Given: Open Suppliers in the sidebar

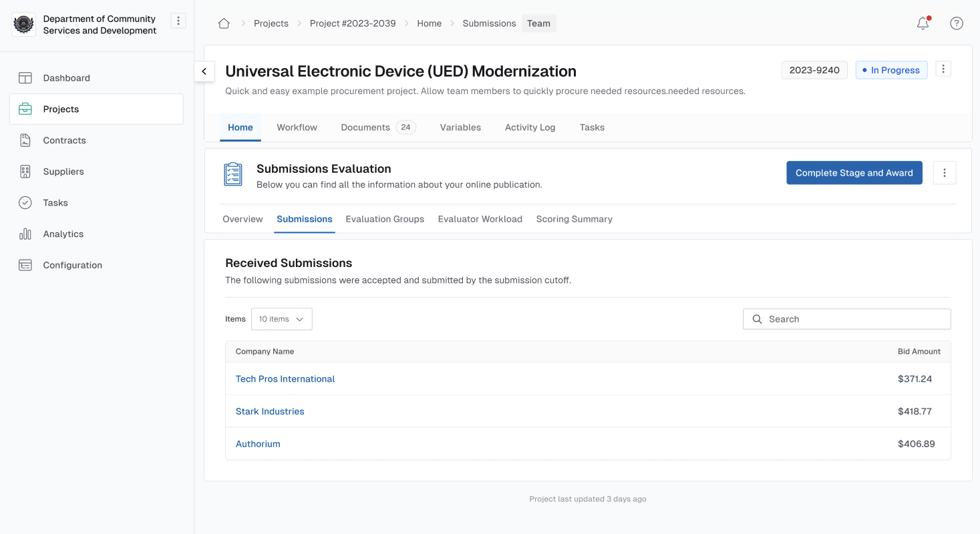Looking at the screenshot, I should point(63,172).
